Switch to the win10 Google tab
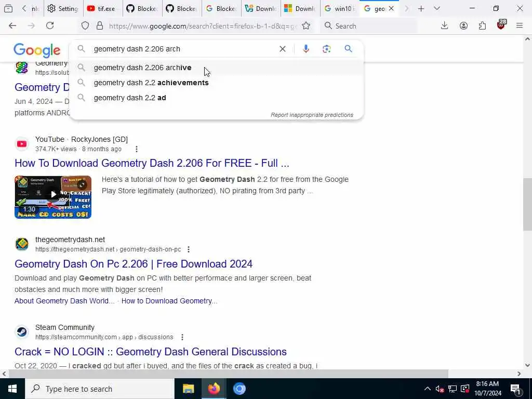 pos(339,9)
